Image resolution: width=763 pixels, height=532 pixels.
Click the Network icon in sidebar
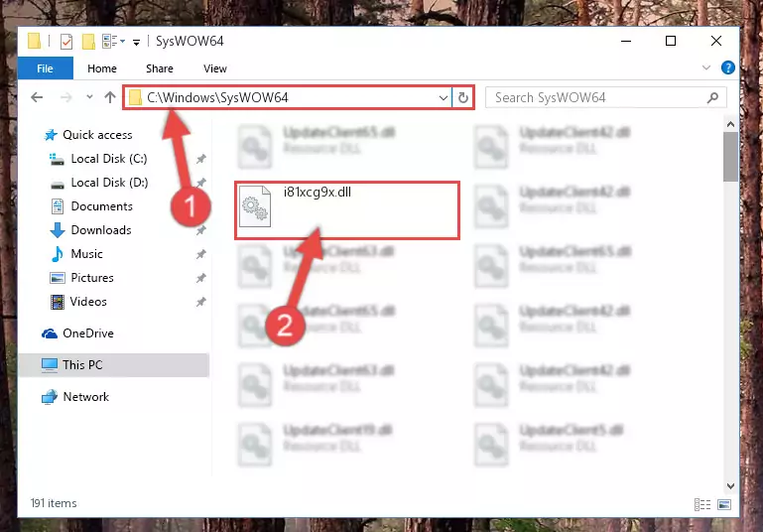(x=50, y=397)
